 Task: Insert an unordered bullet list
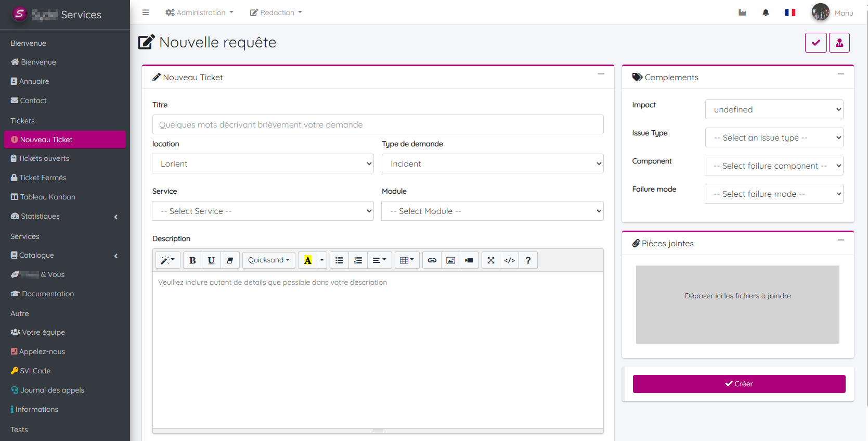tap(339, 260)
